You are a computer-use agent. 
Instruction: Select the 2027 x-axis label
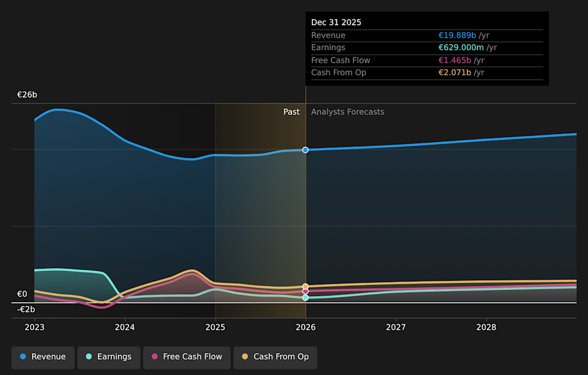click(396, 327)
